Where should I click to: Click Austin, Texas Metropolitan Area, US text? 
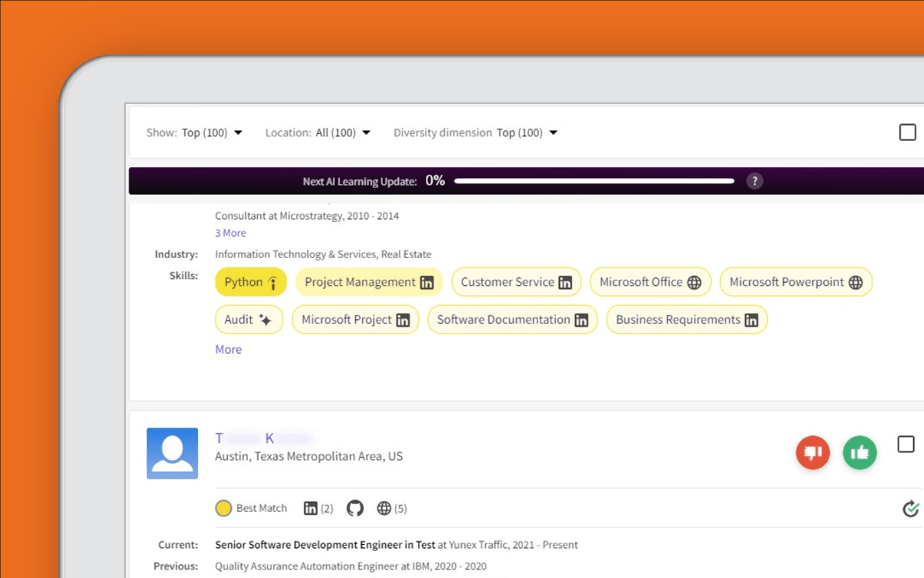[x=309, y=456]
